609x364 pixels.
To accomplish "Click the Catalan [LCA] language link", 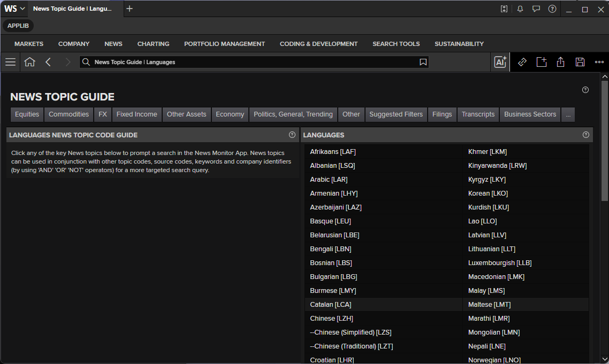I will (331, 305).
